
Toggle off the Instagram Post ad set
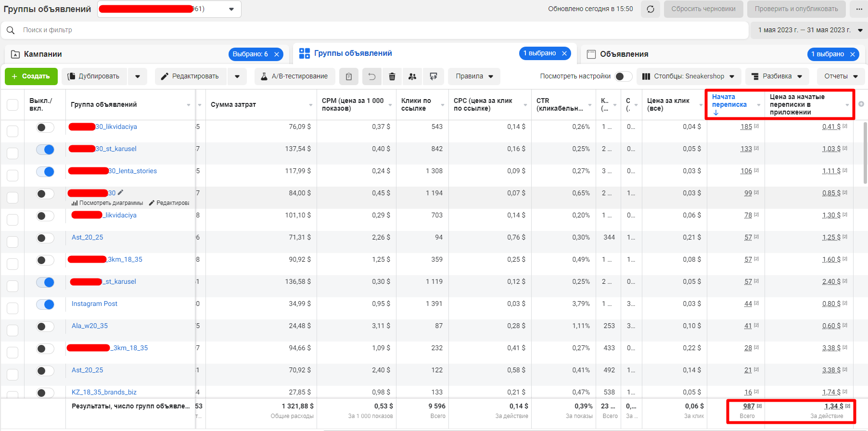pos(45,304)
